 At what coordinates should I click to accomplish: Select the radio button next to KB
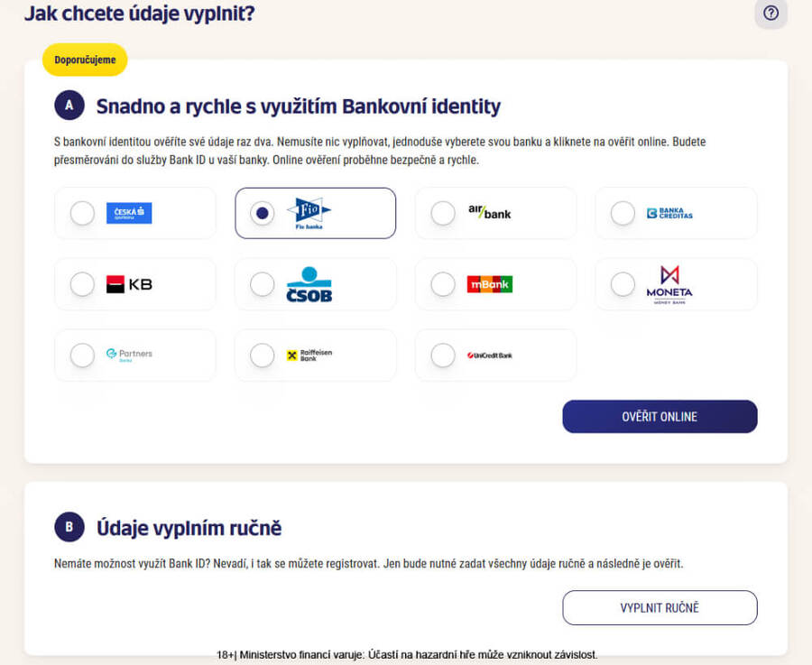[x=82, y=283]
